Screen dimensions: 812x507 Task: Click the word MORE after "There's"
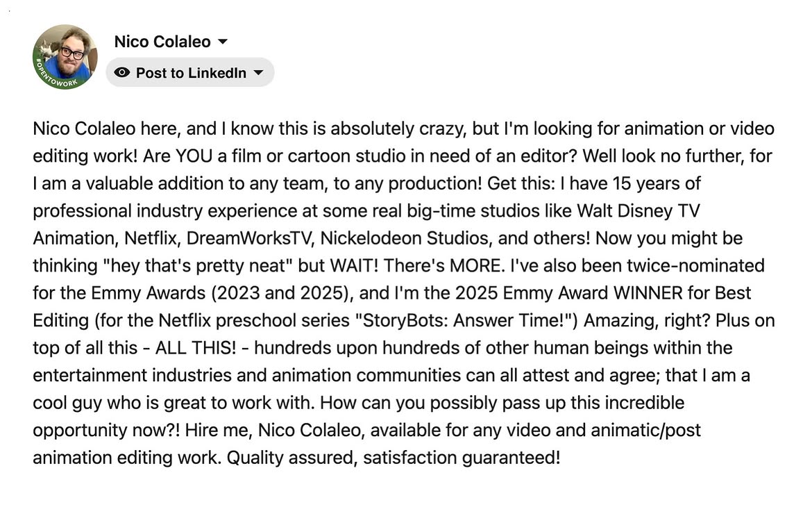pos(476,265)
